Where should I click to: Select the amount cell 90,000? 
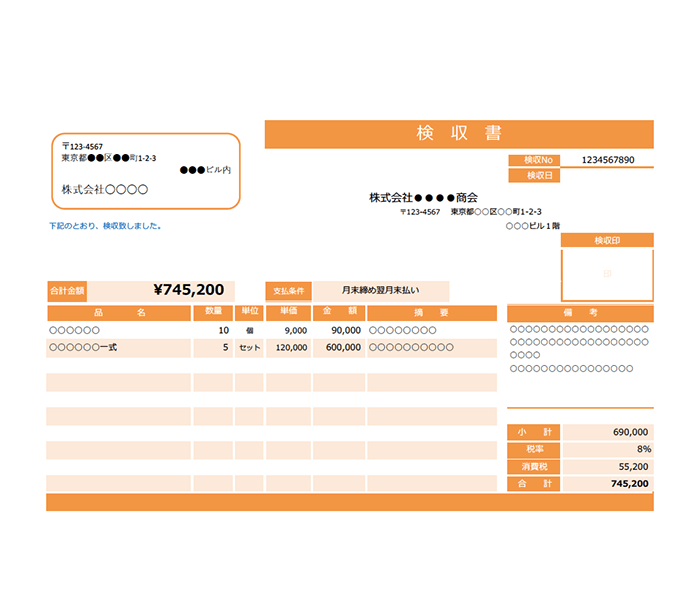(x=346, y=330)
